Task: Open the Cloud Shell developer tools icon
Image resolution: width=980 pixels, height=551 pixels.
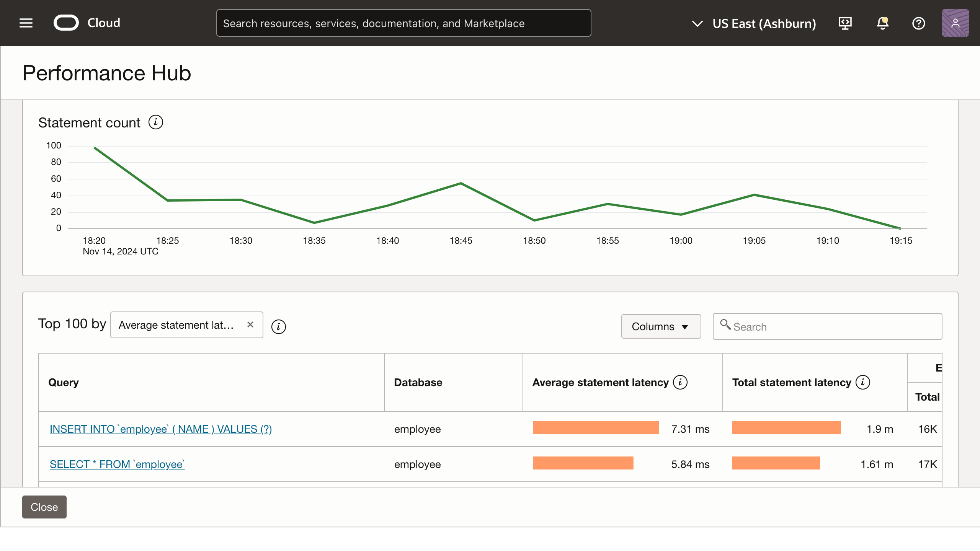Action: (845, 23)
